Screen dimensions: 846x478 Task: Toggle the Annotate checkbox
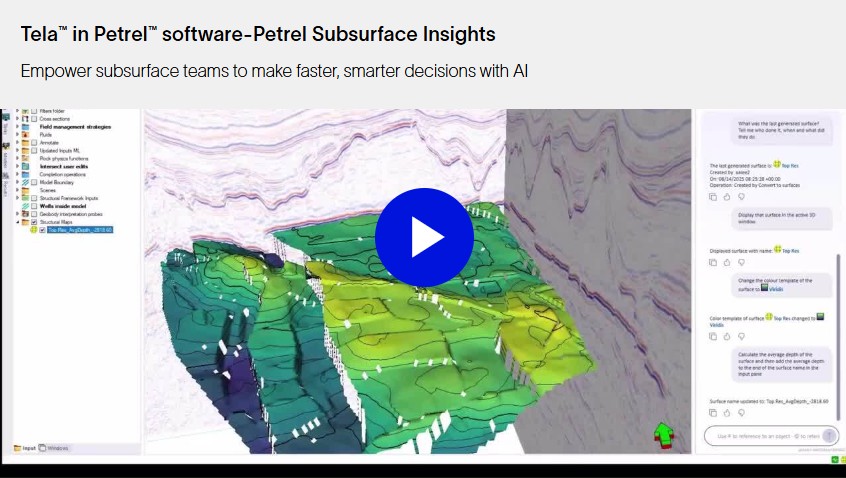click(34, 142)
